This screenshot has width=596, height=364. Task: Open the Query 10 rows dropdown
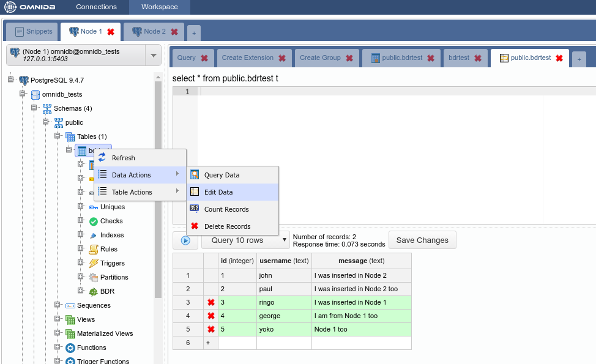(x=245, y=240)
